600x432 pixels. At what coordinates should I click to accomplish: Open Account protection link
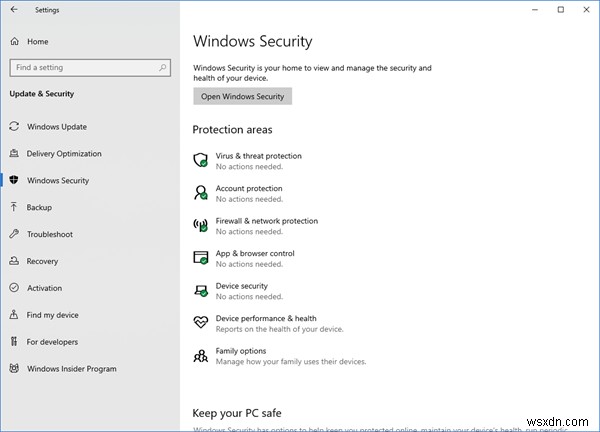(249, 188)
